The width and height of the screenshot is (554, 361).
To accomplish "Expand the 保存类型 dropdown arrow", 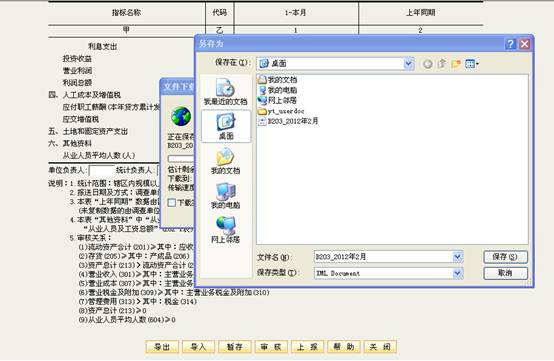I will click(458, 273).
